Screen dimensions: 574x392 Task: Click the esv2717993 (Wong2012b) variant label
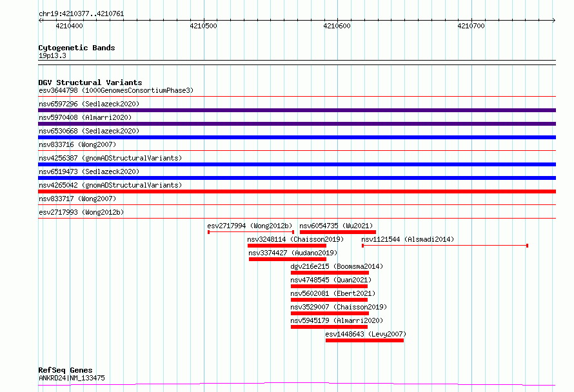[81, 212]
